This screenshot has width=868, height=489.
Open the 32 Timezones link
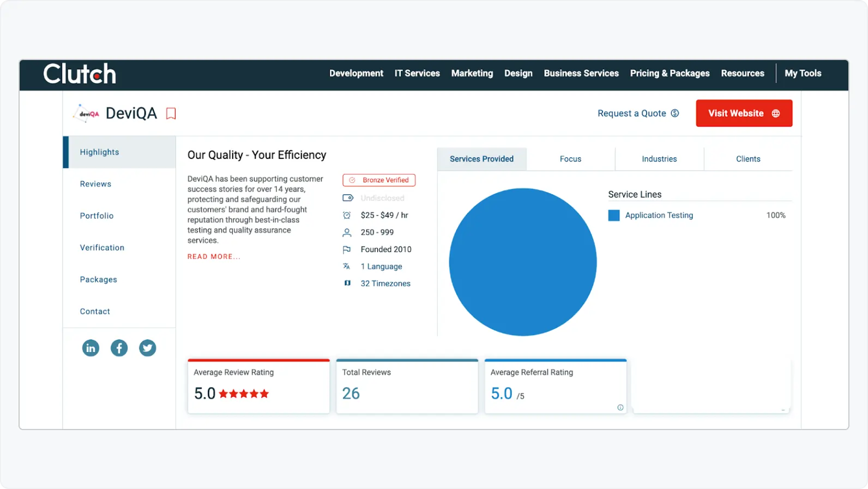pos(385,283)
